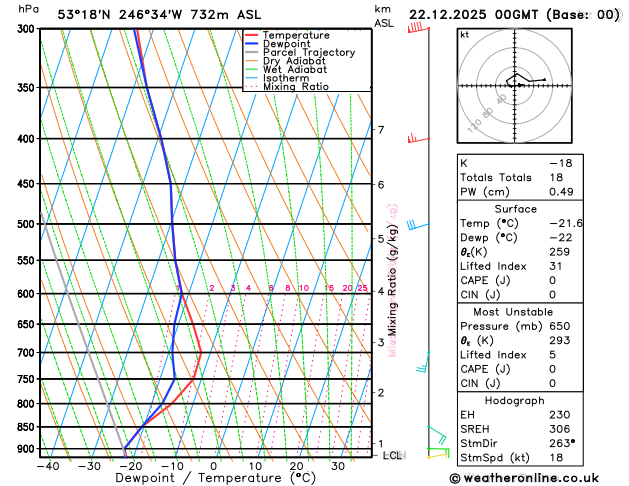629x486 pixels.
Task: Click the CAPE (J) value in Surface
Action: [552, 280]
